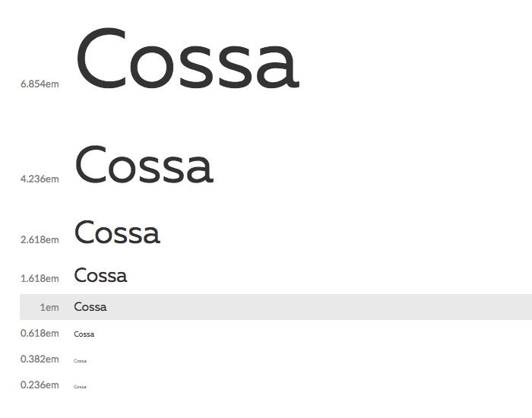Click the final letter a of largest Cossa
The height and width of the screenshot is (418, 532).
tap(278, 67)
